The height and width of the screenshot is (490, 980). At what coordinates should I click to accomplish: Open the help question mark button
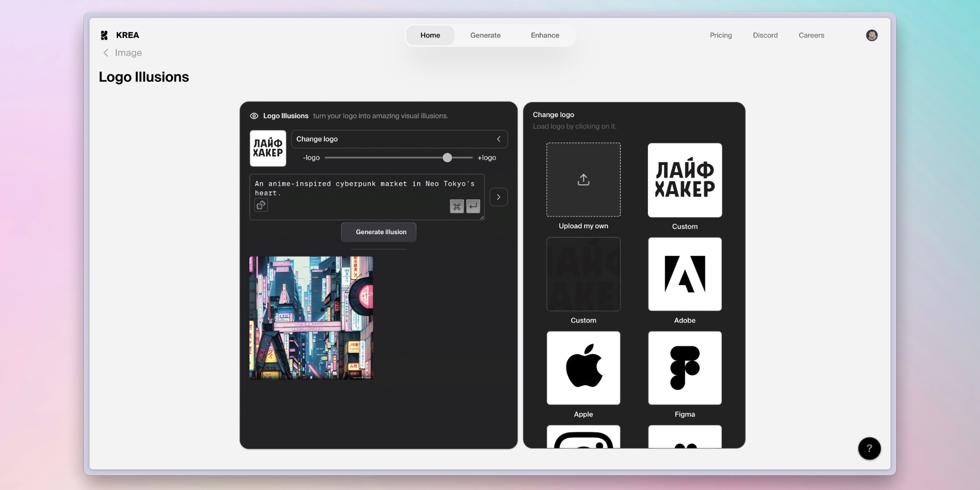point(869,448)
